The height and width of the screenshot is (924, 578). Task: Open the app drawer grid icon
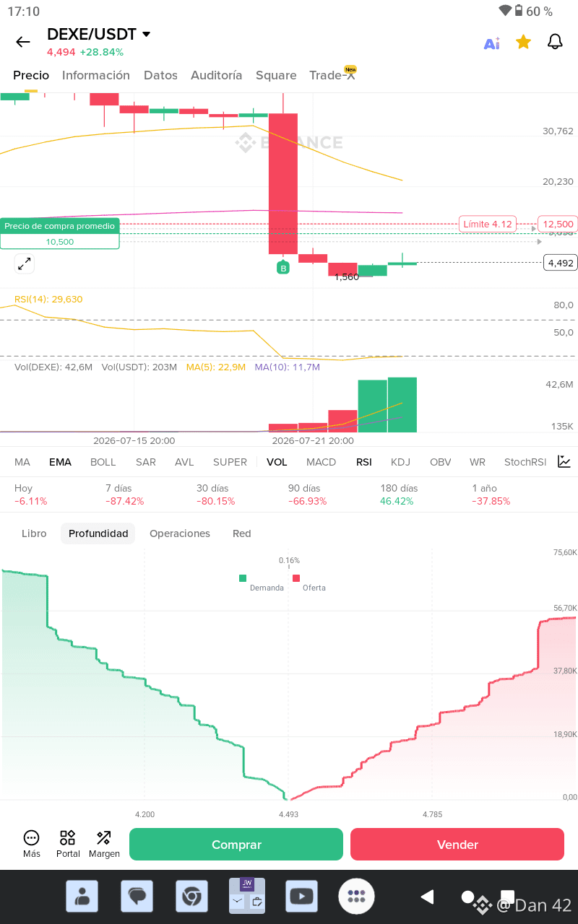[357, 897]
